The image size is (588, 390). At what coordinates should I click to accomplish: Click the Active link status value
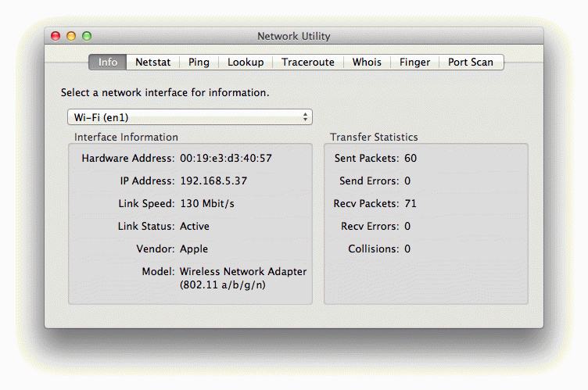[x=195, y=226]
